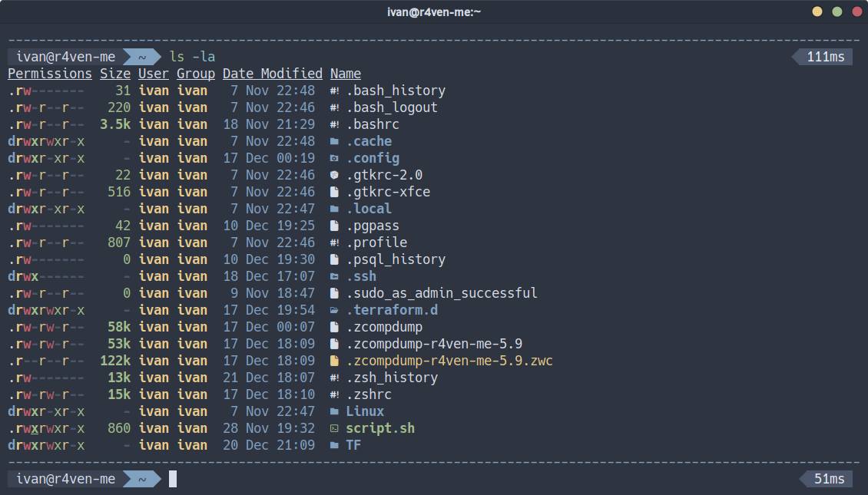The image size is (868, 495).
Task: Click the Permissions column header
Action: tap(50, 74)
